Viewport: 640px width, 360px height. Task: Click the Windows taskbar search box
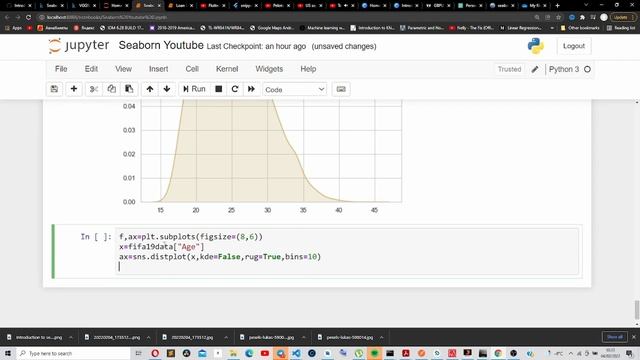(73, 353)
